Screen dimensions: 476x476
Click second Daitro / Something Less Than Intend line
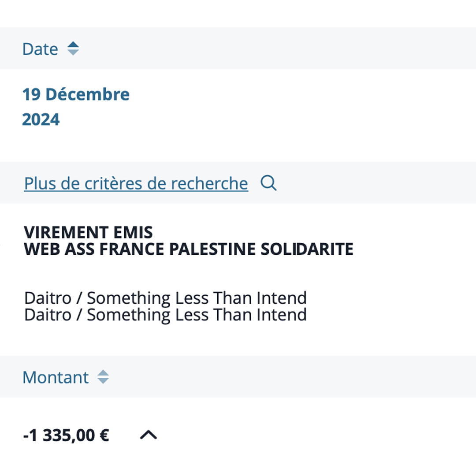(x=165, y=315)
